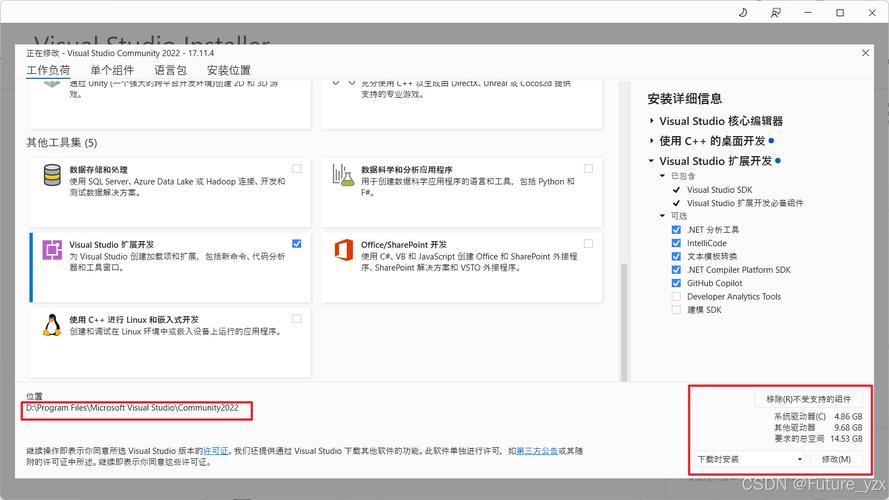This screenshot has width=889, height=500.
Task: Click the orange Office/SharePoint 开发 icon
Action: click(x=344, y=250)
